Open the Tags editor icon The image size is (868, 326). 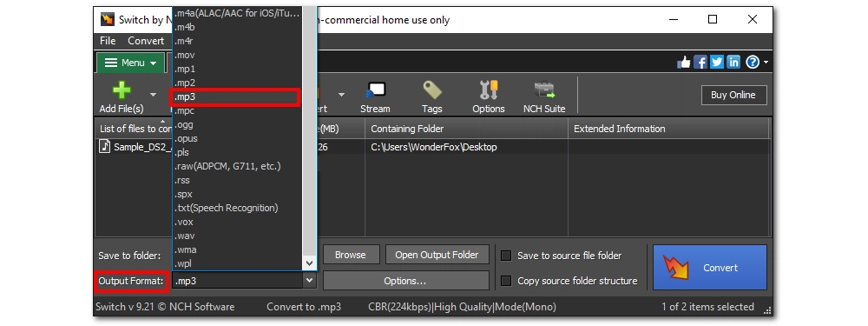(431, 90)
